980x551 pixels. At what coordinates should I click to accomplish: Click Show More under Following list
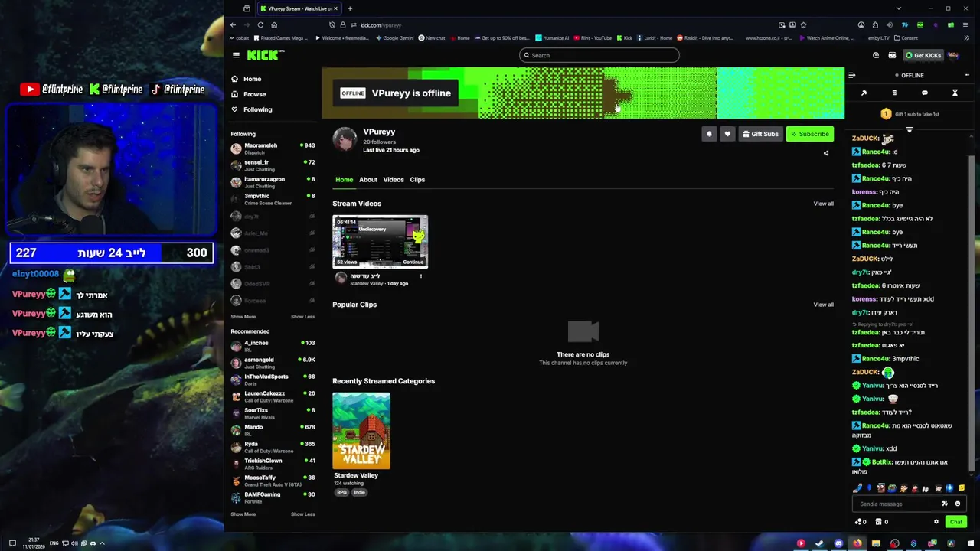[x=243, y=317]
